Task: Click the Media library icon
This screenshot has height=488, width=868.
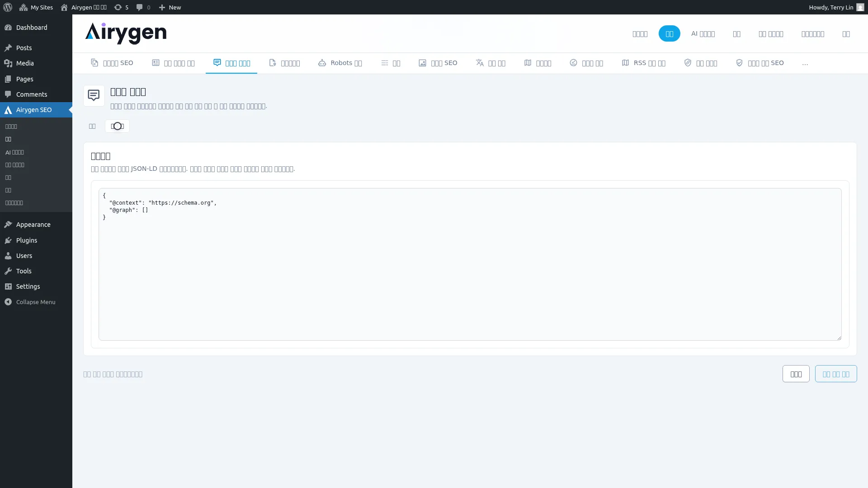Action: (8, 63)
